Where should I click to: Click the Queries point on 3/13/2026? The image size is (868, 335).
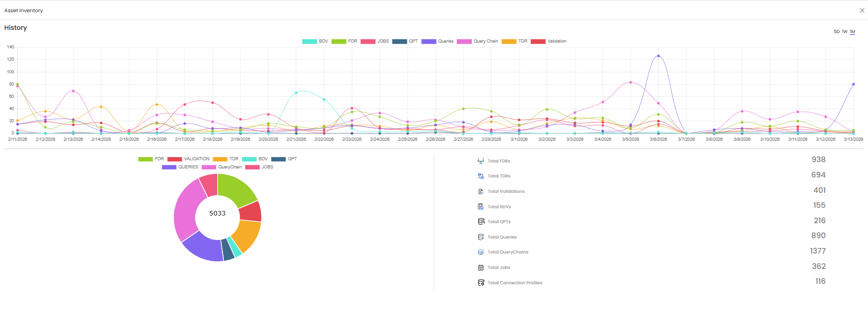854,84
